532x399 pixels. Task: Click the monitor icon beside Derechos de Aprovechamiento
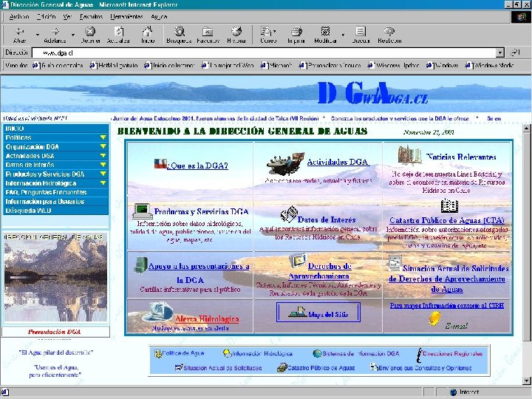[x=298, y=261]
